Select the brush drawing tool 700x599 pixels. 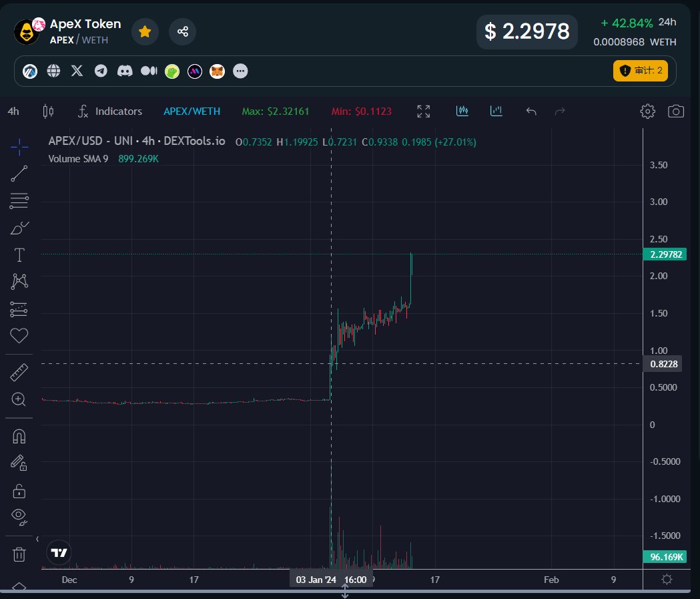tap(19, 228)
